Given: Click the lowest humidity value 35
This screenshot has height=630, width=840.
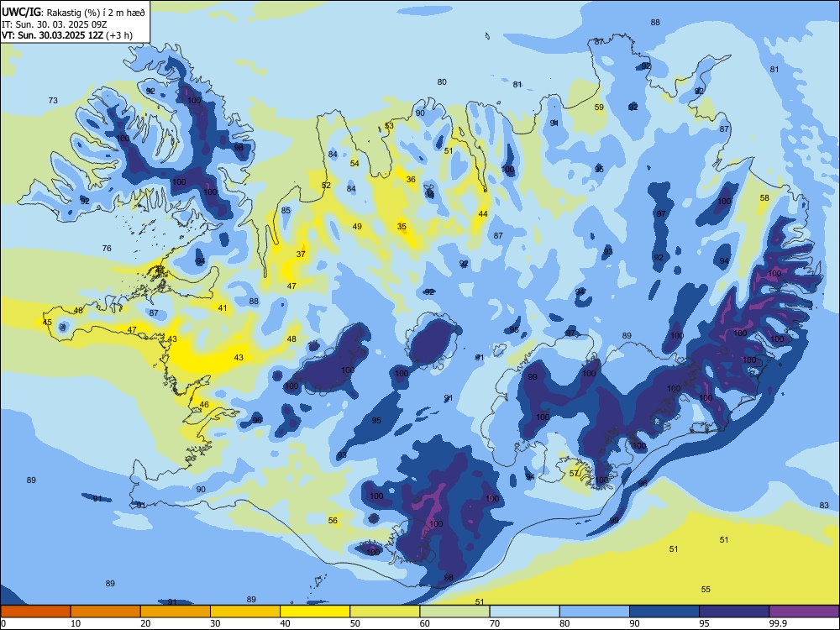Looking at the screenshot, I should click(x=402, y=227).
